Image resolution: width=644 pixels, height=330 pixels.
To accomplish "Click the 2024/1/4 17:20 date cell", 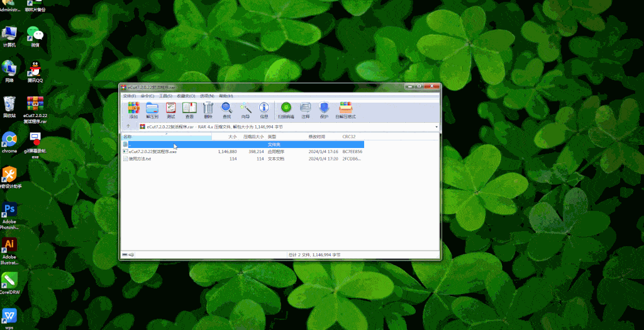I will tap(323, 159).
